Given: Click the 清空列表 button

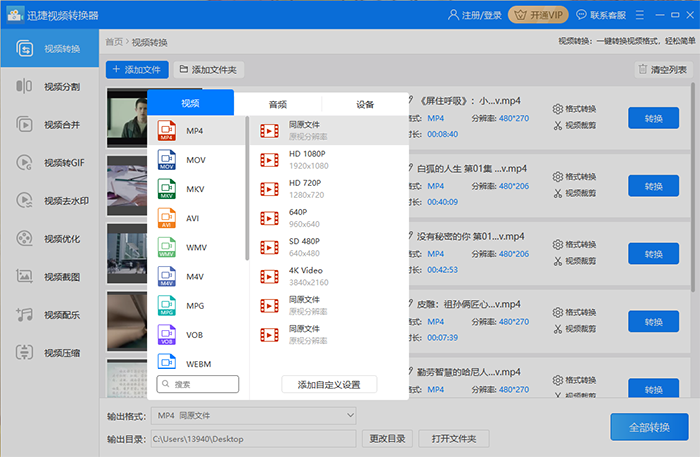Looking at the screenshot, I should click(x=662, y=70).
